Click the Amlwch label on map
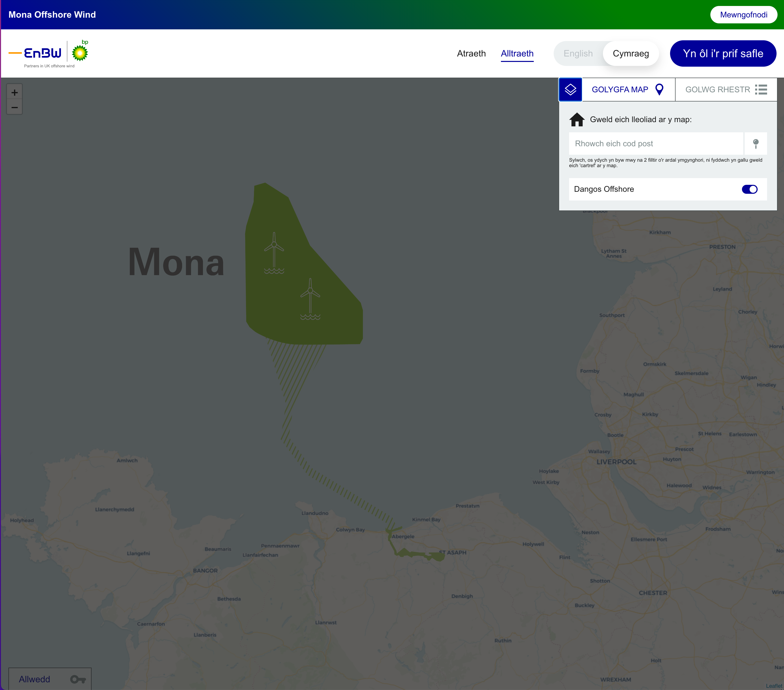 click(x=127, y=461)
